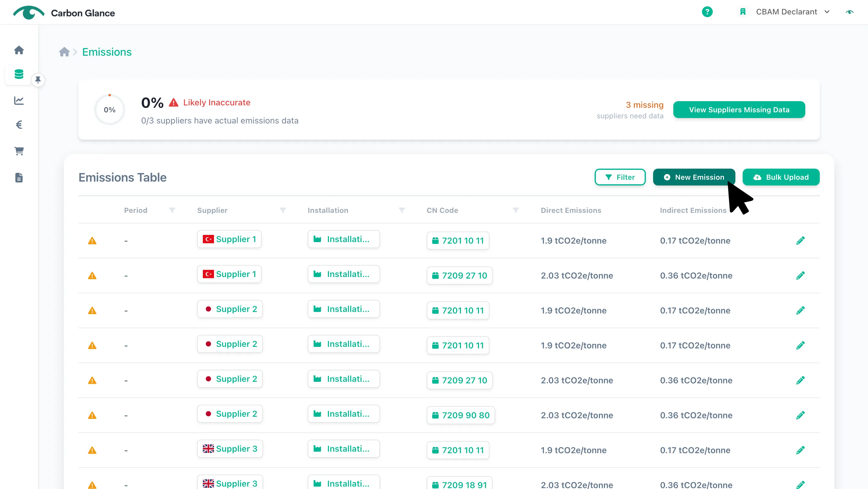Click CN code 7201 10 11 for Supplier 3
This screenshot has height=489, width=868.
(458, 450)
